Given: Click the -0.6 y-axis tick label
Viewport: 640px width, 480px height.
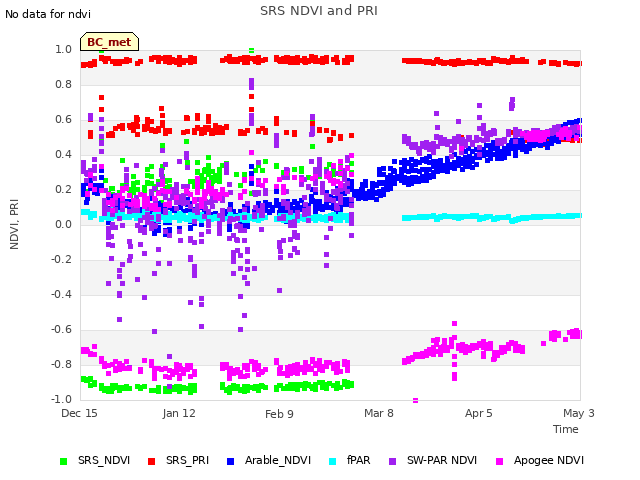Looking at the screenshot, I should point(61,329).
